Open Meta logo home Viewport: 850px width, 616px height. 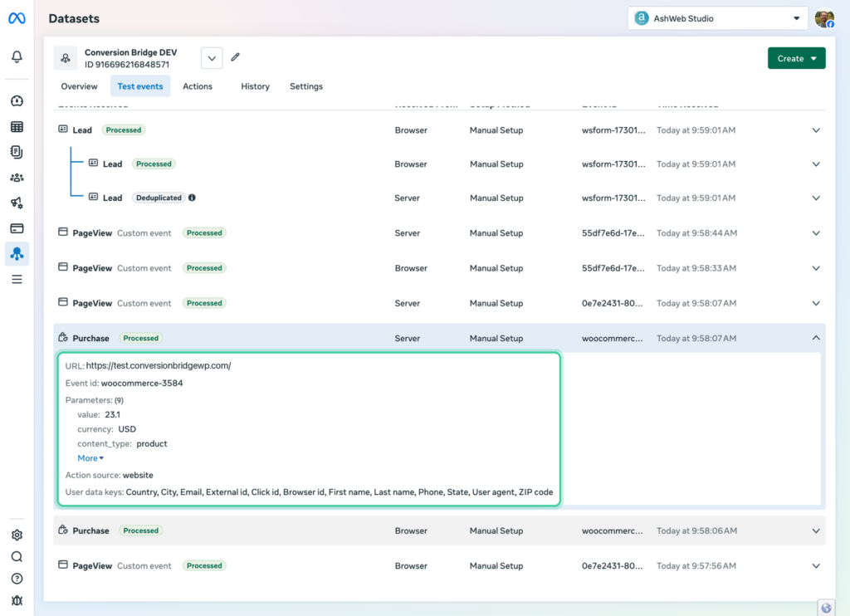pos(17,18)
